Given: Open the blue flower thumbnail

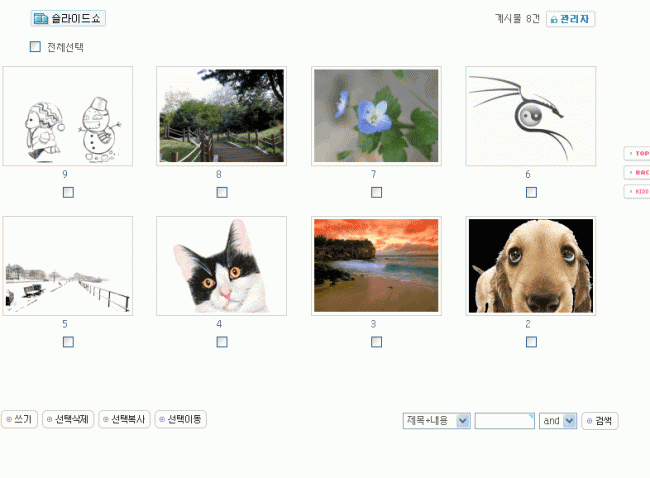Looking at the screenshot, I should tap(376, 116).
